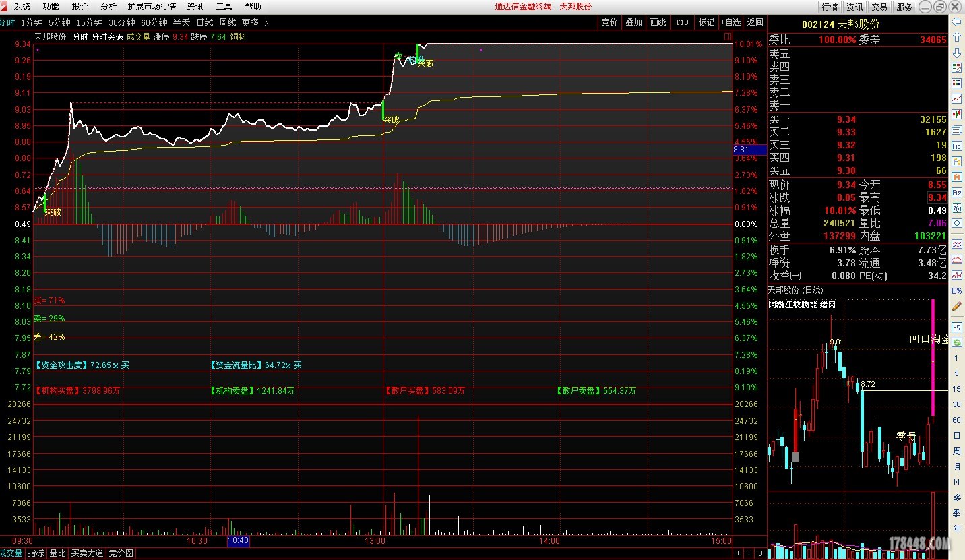Click the intraday line chart icon
The width and height of the screenshot is (965, 560).
(x=956, y=98)
